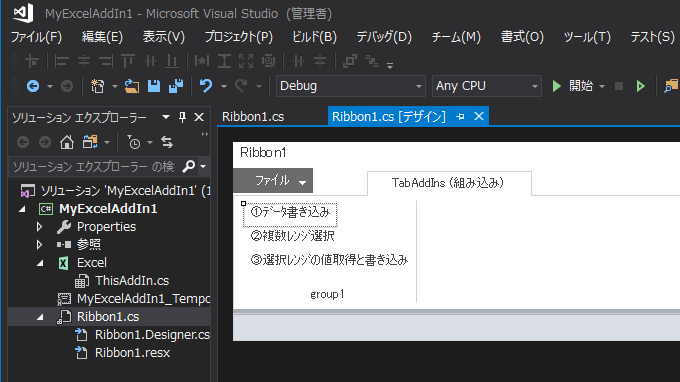The height and width of the screenshot is (382, 680).
Task: Open the Show All Files icon dropdown arrow
Action: (107, 142)
